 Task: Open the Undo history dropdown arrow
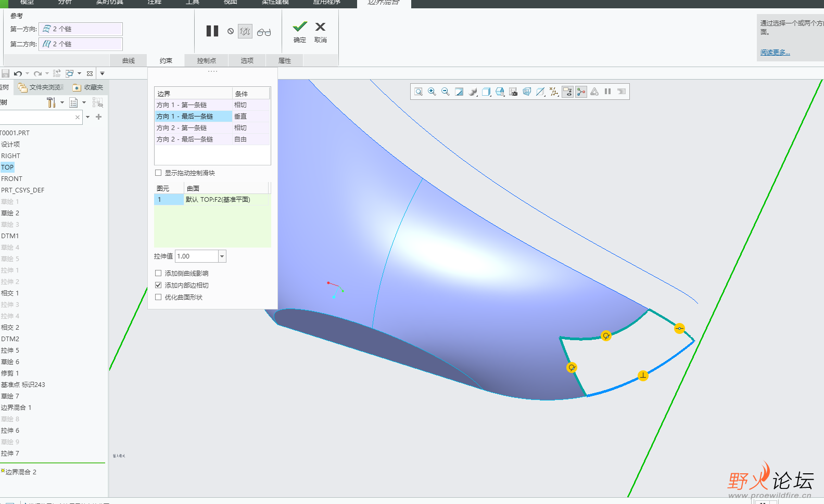(x=27, y=73)
